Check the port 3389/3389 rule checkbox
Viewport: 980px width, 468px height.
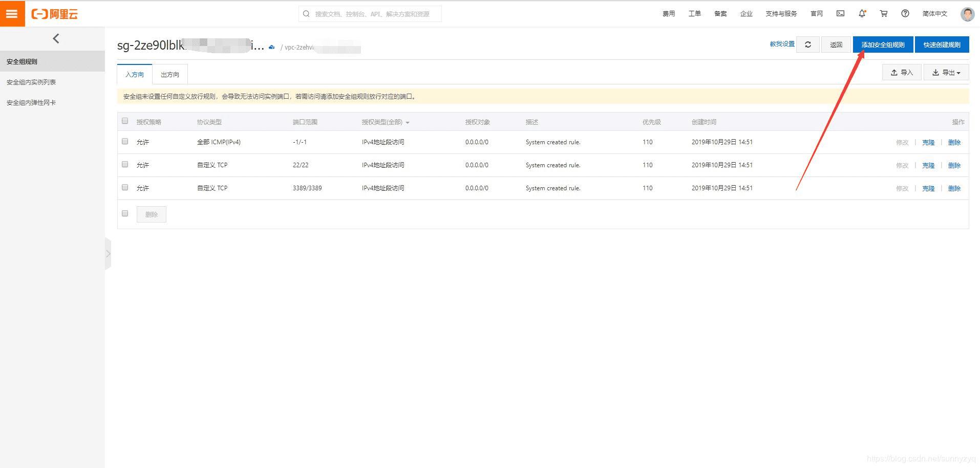[x=125, y=187]
